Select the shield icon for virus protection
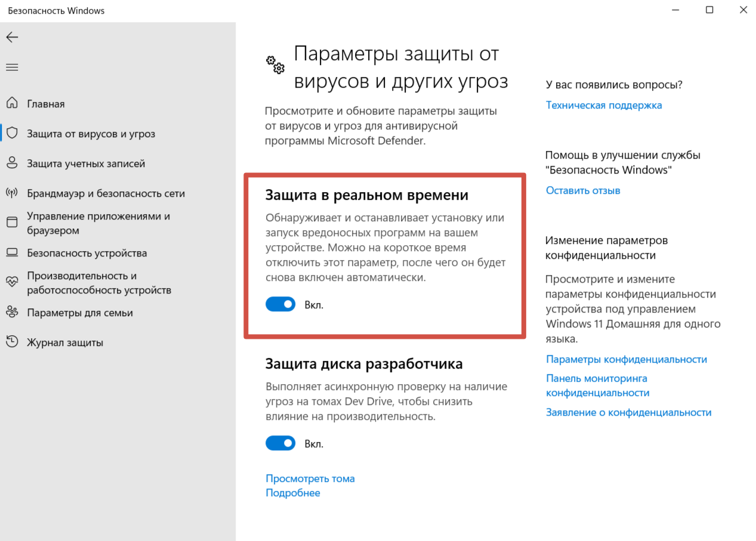This screenshot has height=541, width=756. click(x=12, y=133)
